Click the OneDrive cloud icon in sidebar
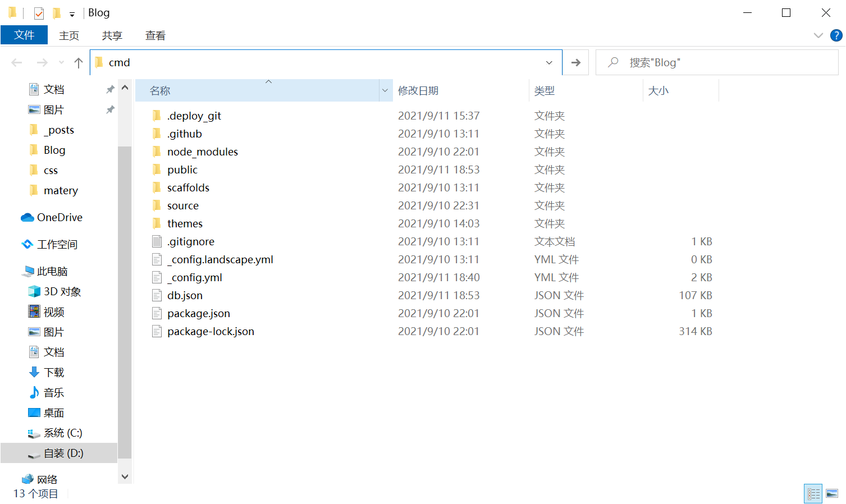This screenshot has height=504, width=846. click(x=28, y=218)
